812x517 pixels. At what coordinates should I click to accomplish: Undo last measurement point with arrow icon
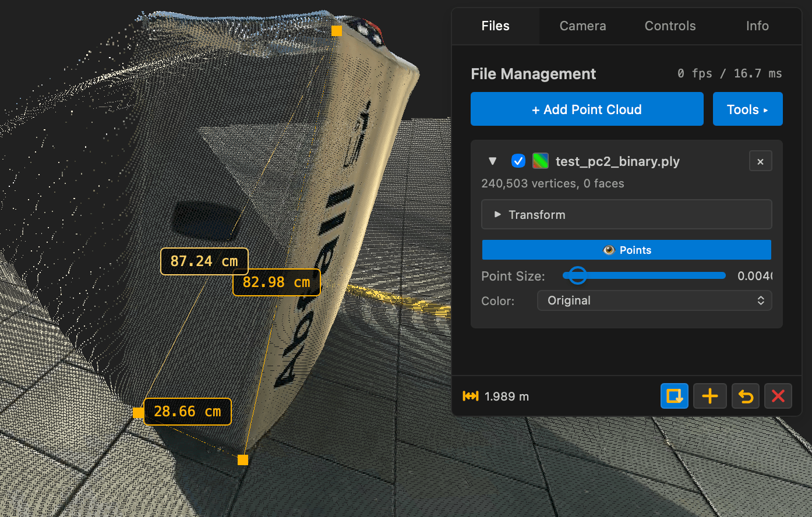click(x=746, y=396)
